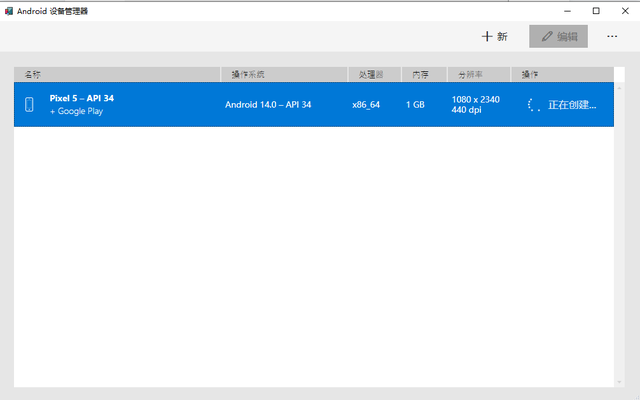
Task: Click the phone device icon for Pixel 5
Action: [29, 104]
